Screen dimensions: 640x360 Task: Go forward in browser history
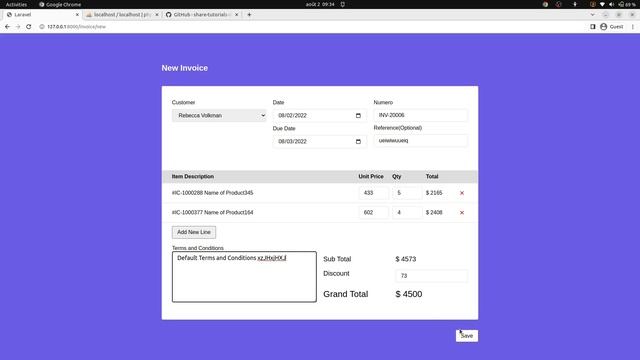tap(18, 27)
